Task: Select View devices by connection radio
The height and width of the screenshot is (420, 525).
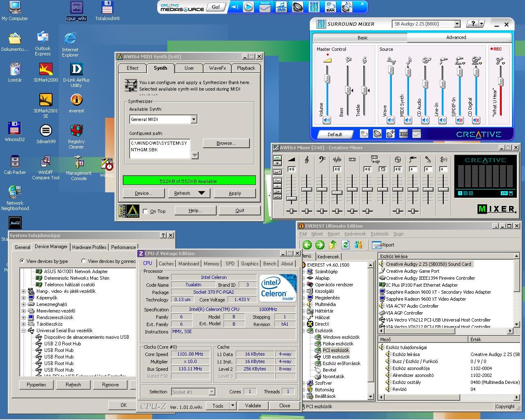Action: (x=84, y=261)
